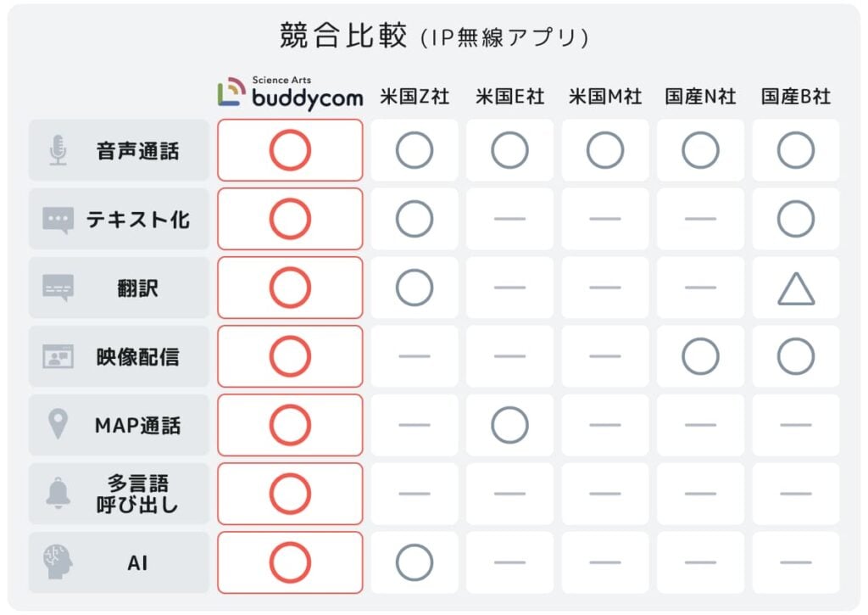Viewport: 868px width, 615px height.
Task: Click the 競合比較 title text
Action: tap(343, 36)
